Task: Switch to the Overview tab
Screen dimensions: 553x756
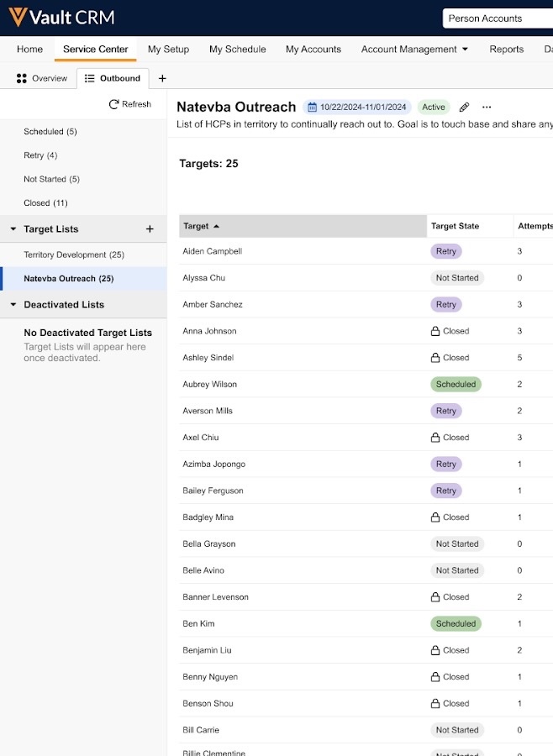Action: [x=42, y=78]
